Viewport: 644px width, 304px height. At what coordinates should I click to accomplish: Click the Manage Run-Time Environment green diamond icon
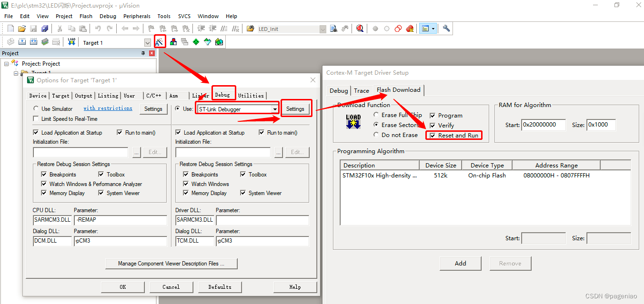tap(196, 42)
